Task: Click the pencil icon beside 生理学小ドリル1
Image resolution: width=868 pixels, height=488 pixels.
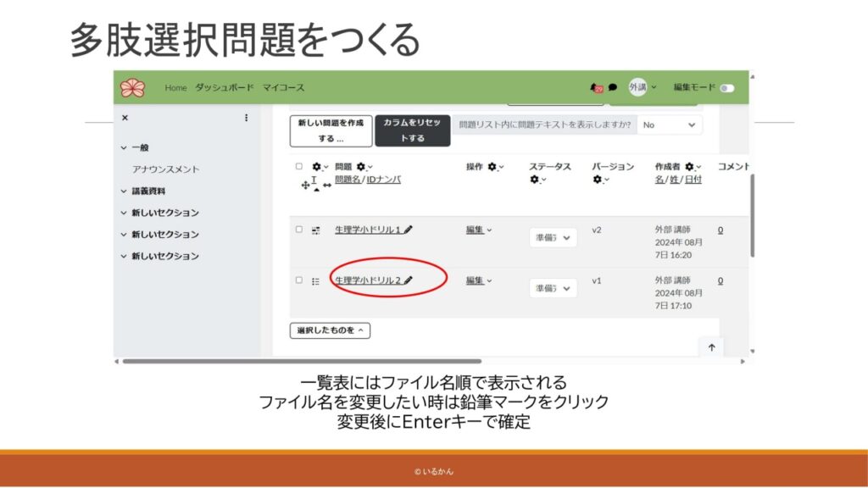Action: [x=409, y=230]
